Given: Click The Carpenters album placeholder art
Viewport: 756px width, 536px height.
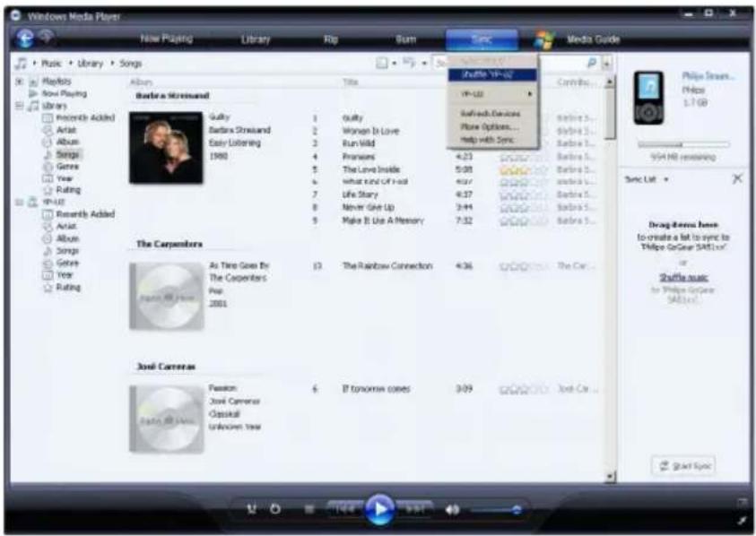Looking at the screenshot, I should (x=166, y=296).
